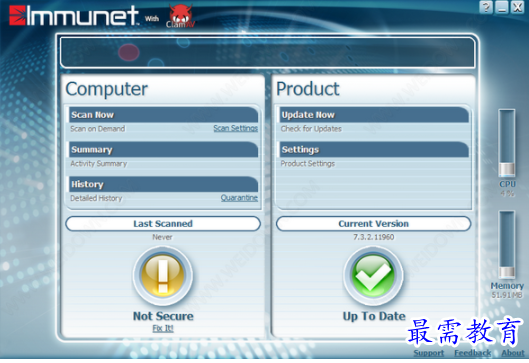Click the Fix It! link
529x363 pixels.
pyautogui.click(x=163, y=328)
